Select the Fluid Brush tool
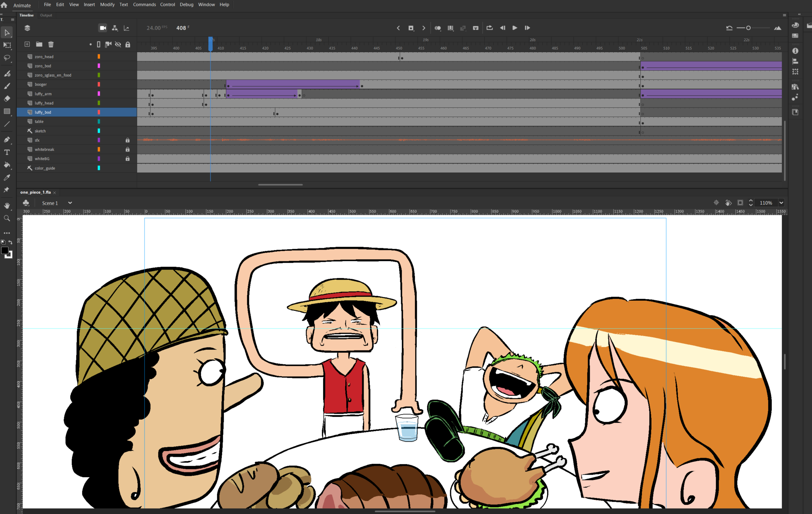This screenshot has height=514, width=812. point(7,73)
